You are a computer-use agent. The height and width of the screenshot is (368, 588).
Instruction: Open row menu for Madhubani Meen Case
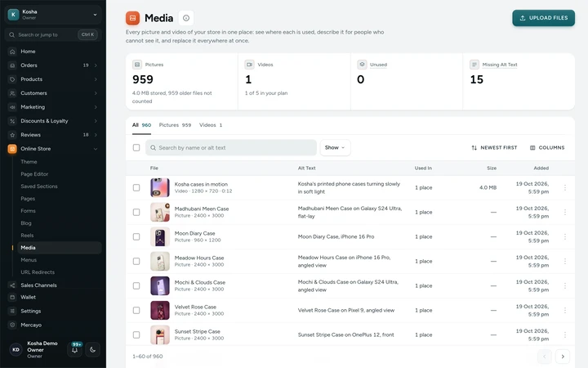pyautogui.click(x=565, y=212)
